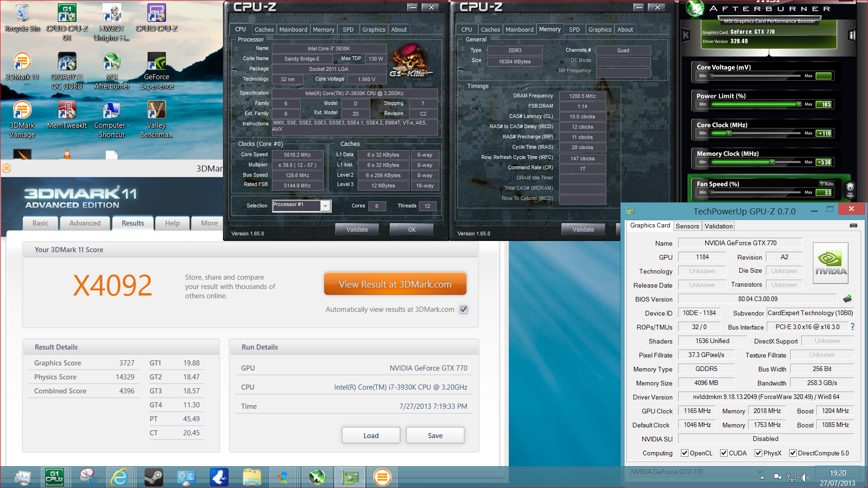Open Validation tab in GPU-Z
868x488 pixels.
(x=718, y=226)
